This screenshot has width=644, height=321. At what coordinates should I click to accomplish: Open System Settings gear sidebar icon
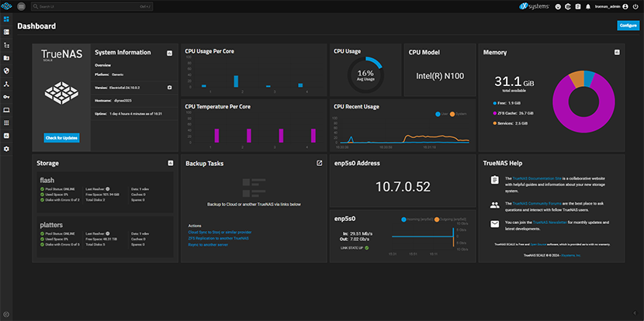(6, 149)
